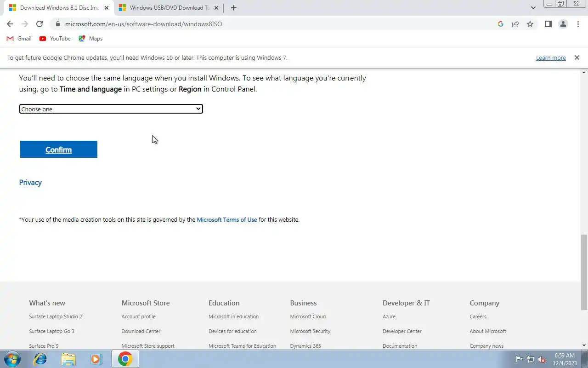Open Chrome's three-dot menu
This screenshot has height=368, width=588.
click(578, 24)
